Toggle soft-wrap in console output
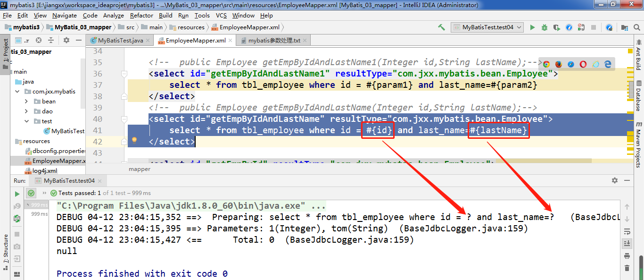The width and height of the screenshot is (644, 280). click(x=627, y=231)
